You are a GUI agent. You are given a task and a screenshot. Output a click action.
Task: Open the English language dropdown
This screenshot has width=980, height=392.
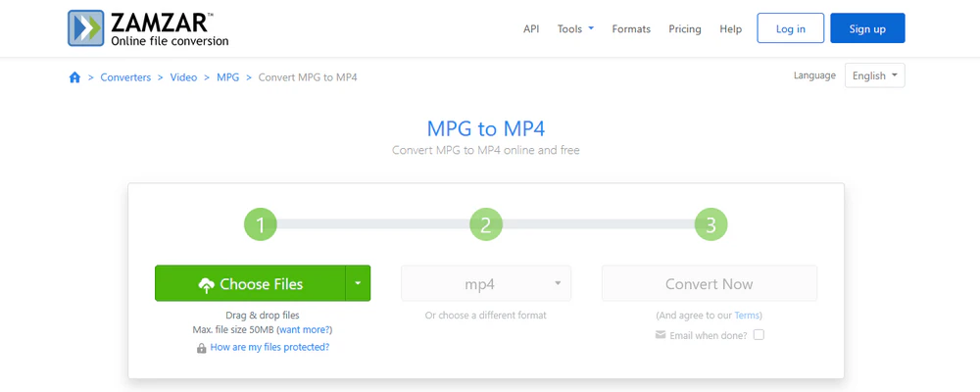(x=874, y=75)
